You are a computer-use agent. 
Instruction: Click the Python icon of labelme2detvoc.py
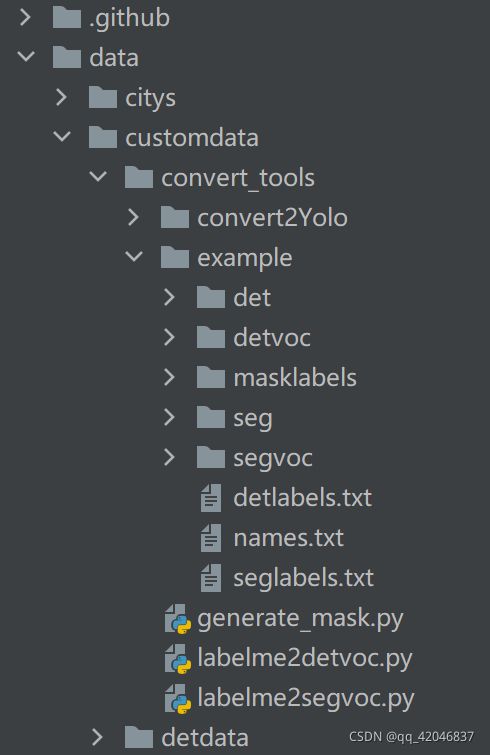(x=178, y=658)
